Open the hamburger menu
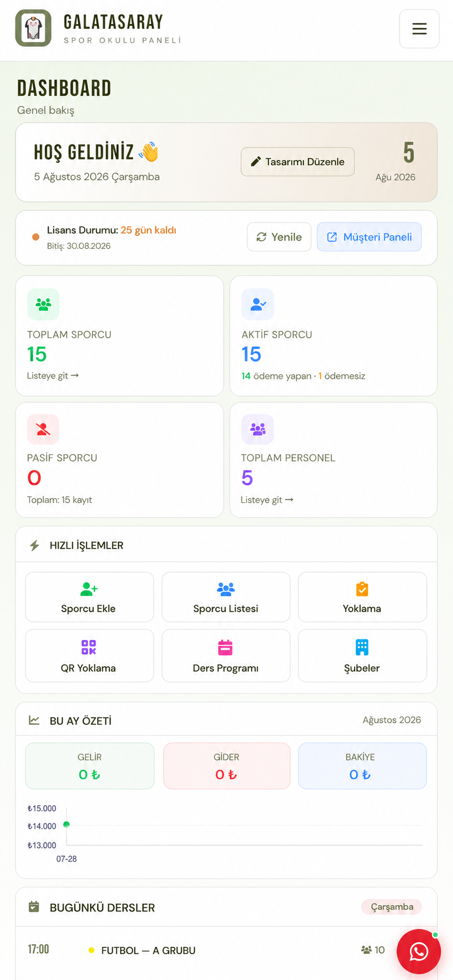The height and width of the screenshot is (980, 453). 419,29
